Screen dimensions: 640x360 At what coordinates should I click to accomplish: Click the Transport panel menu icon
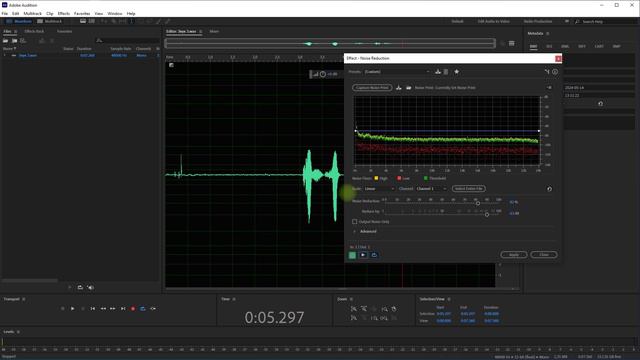click(24, 299)
